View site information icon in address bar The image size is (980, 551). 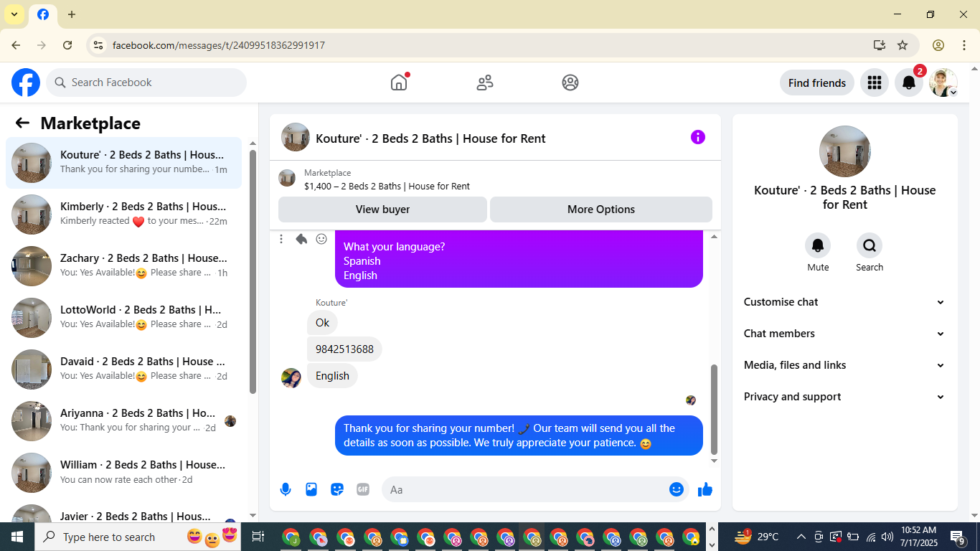[98, 45]
